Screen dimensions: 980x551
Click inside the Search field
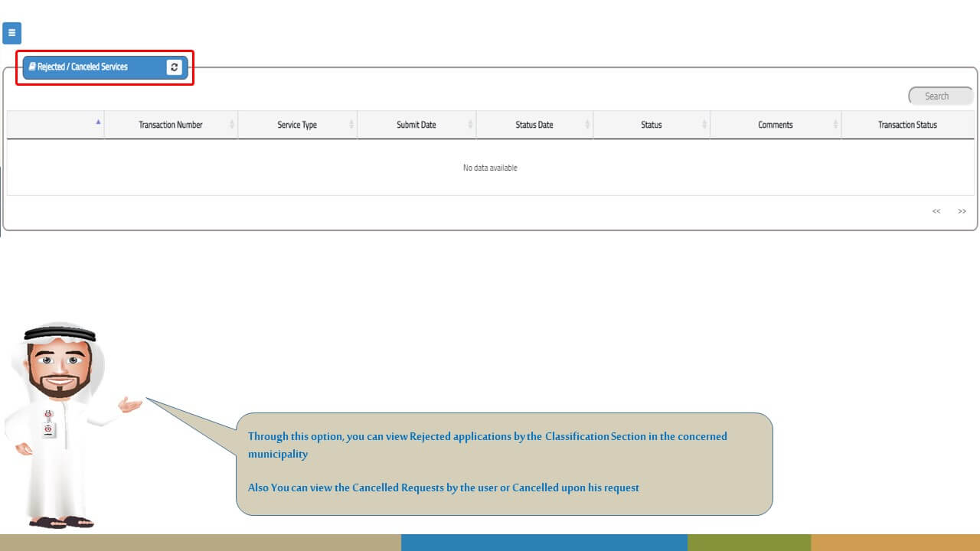click(x=941, y=96)
